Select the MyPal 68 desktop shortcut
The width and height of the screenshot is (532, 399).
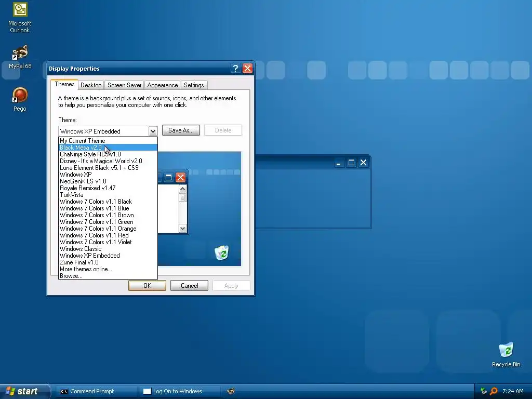(20, 57)
